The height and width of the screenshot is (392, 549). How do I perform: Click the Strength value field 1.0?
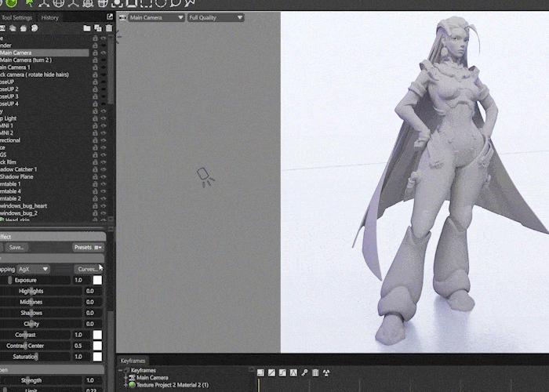pyautogui.click(x=93, y=380)
